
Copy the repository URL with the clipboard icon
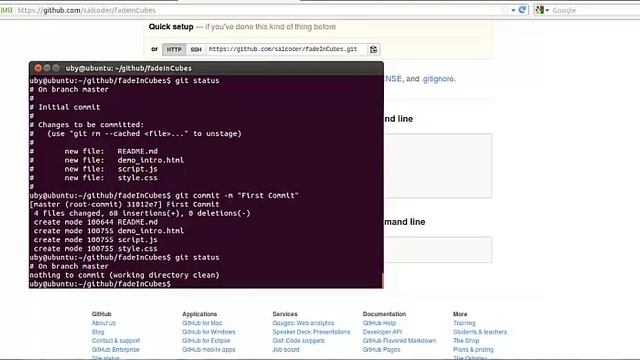tap(373, 49)
